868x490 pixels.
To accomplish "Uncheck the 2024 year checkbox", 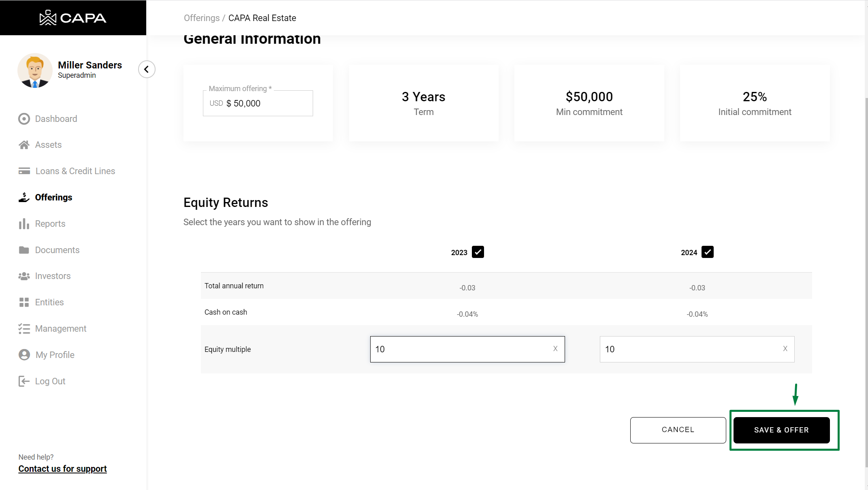I will (707, 252).
